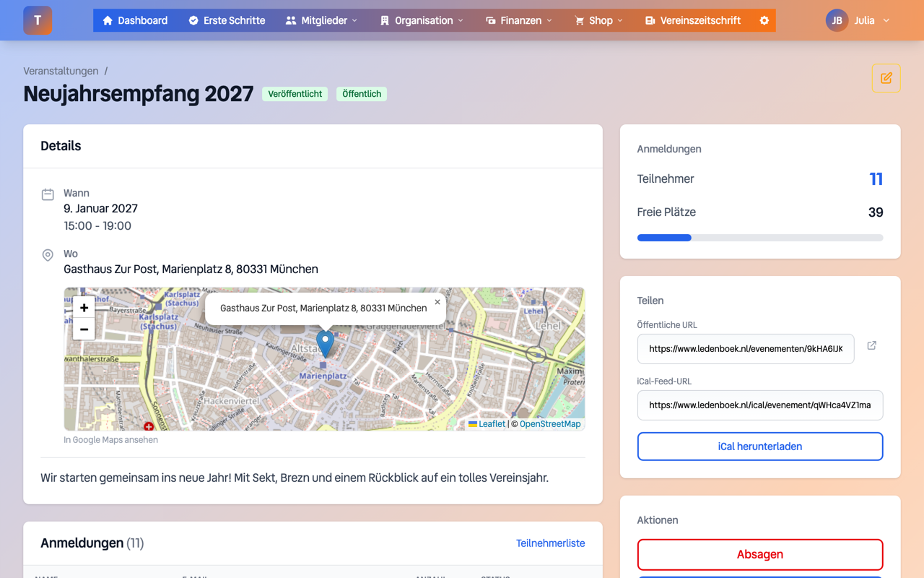The image size is (924, 578).
Task: Open the Dashboard home icon
Action: click(108, 20)
